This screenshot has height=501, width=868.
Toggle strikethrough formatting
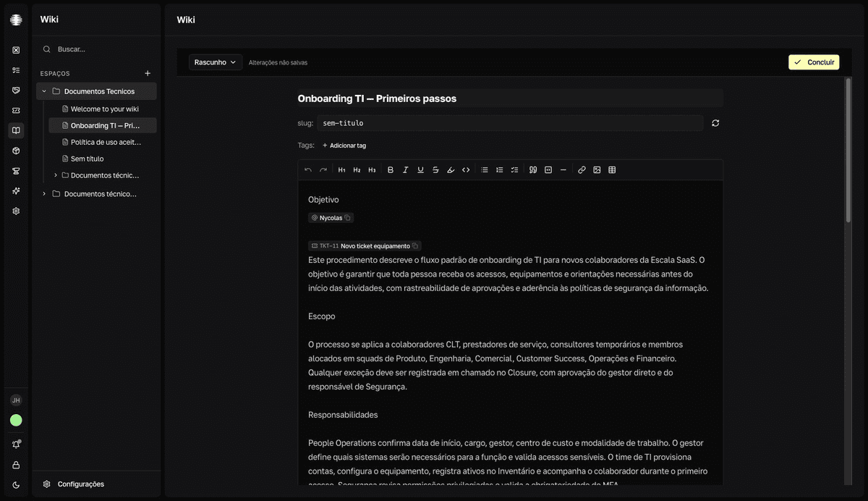(435, 170)
